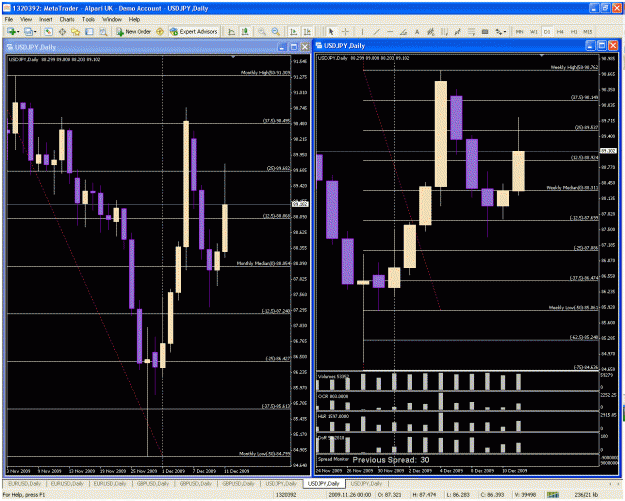Toggle Expert Advisors on or off

point(194,31)
